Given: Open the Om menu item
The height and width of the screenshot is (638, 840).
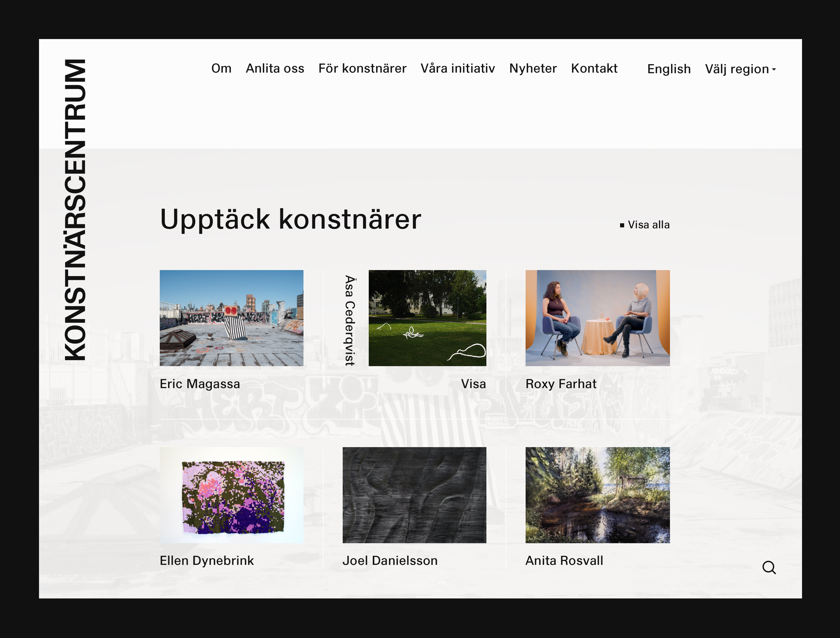Looking at the screenshot, I should click(221, 68).
